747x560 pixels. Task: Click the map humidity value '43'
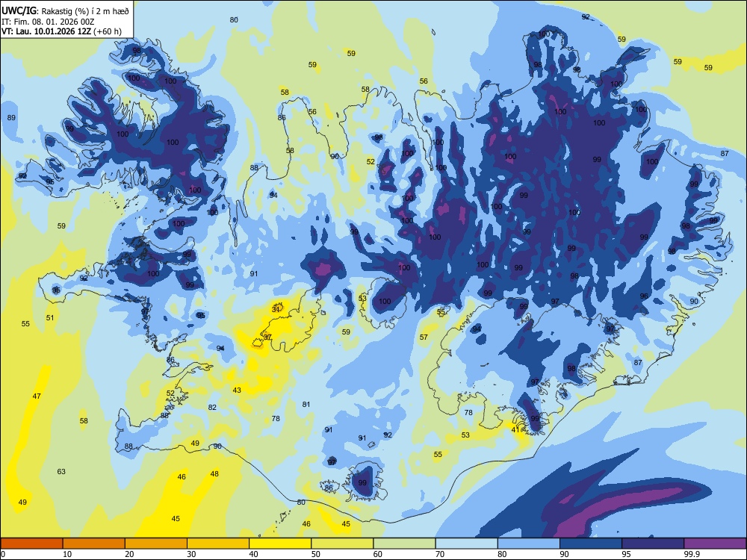point(237,390)
